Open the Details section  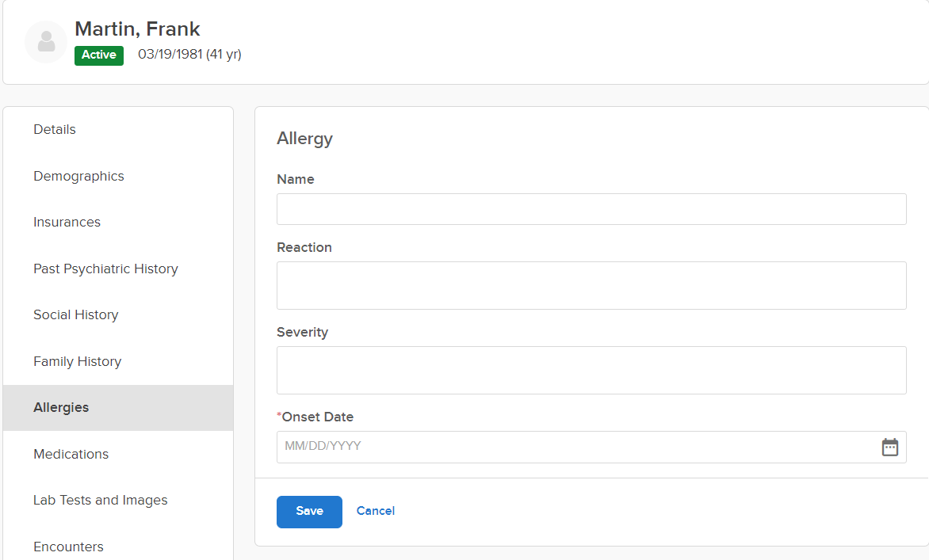(x=55, y=130)
